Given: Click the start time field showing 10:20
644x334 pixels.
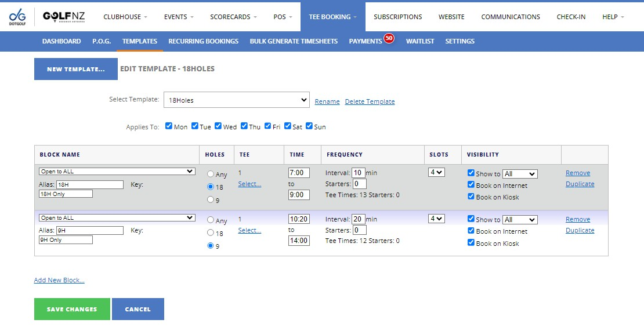Looking at the screenshot, I should (x=298, y=219).
